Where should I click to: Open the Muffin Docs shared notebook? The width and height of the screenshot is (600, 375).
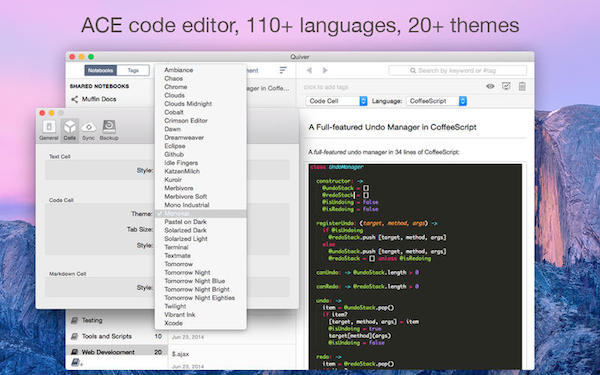99,99
